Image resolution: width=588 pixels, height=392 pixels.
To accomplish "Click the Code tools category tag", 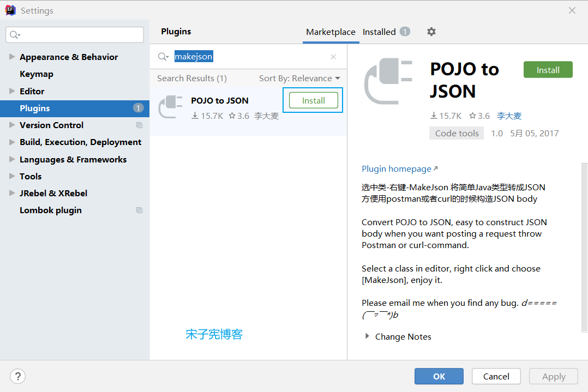I will [457, 134].
